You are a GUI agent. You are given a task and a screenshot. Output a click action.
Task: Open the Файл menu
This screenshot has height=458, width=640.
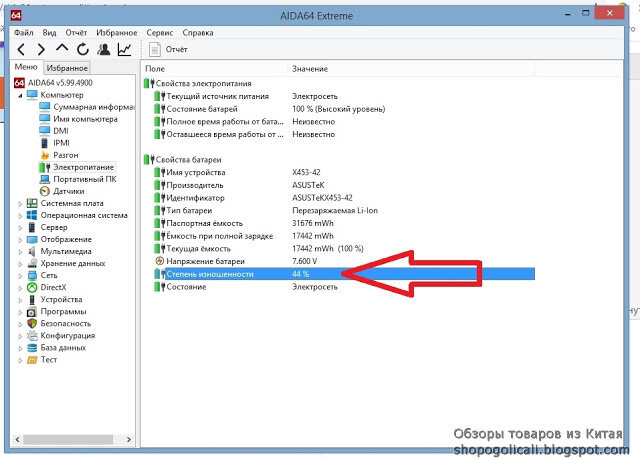23,32
